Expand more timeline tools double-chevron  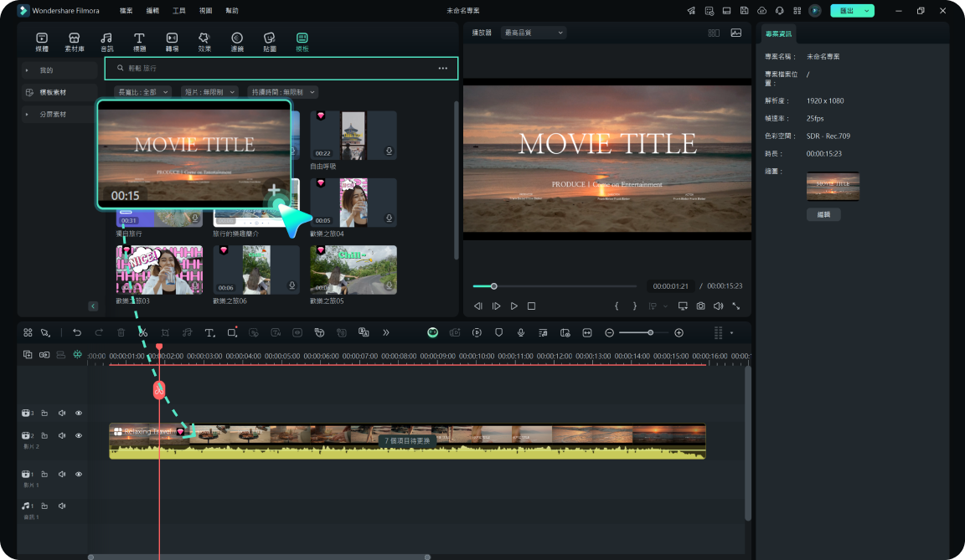click(x=386, y=332)
